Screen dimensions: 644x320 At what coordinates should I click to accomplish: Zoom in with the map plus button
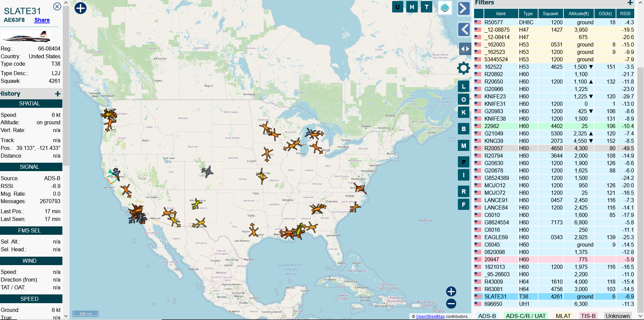coord(451,291)
